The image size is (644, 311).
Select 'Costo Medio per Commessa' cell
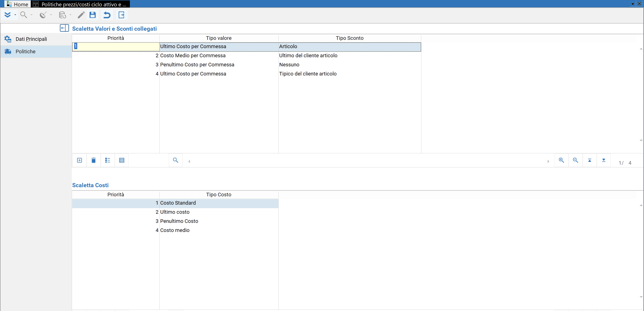[219, 55]
